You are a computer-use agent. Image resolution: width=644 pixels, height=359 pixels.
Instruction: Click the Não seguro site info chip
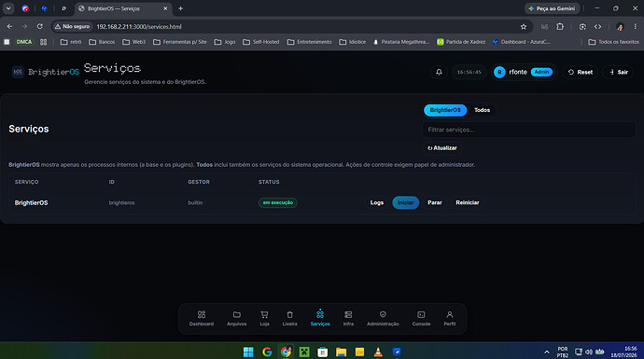pos(72,27)
